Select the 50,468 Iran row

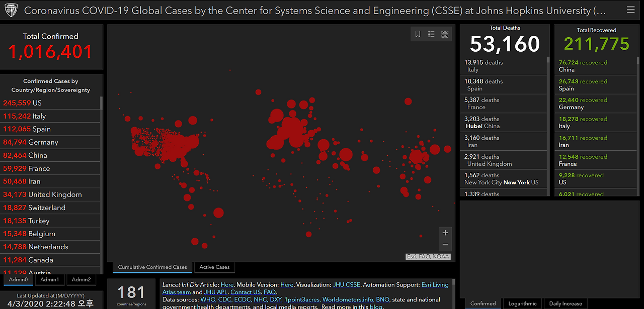click(50, 181)
